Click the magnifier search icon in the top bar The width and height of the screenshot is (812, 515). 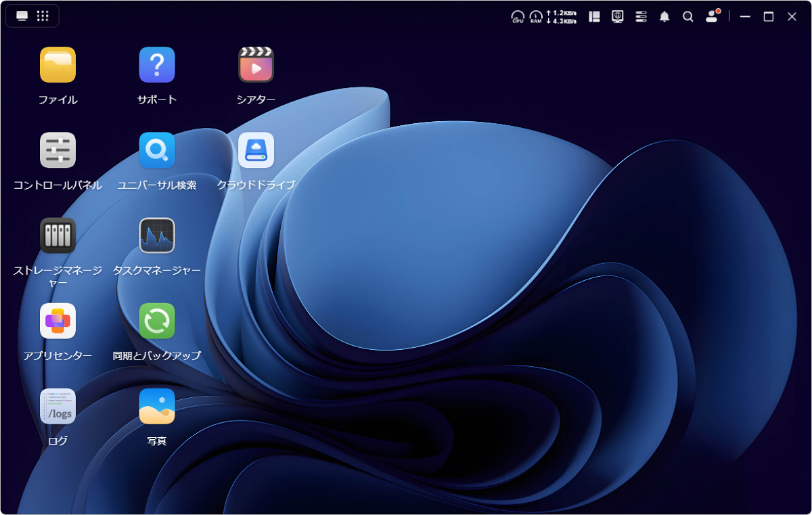[688, 17]
